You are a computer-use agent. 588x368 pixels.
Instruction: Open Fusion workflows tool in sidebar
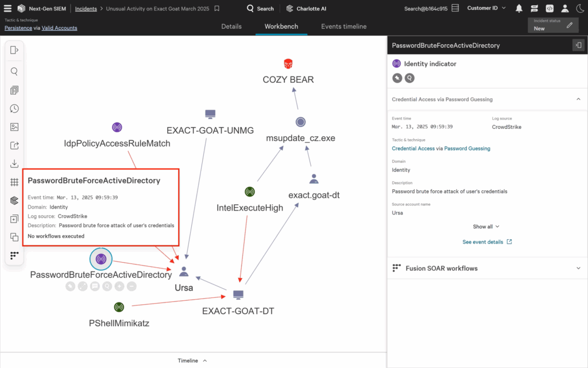click(x=14, y=255)
